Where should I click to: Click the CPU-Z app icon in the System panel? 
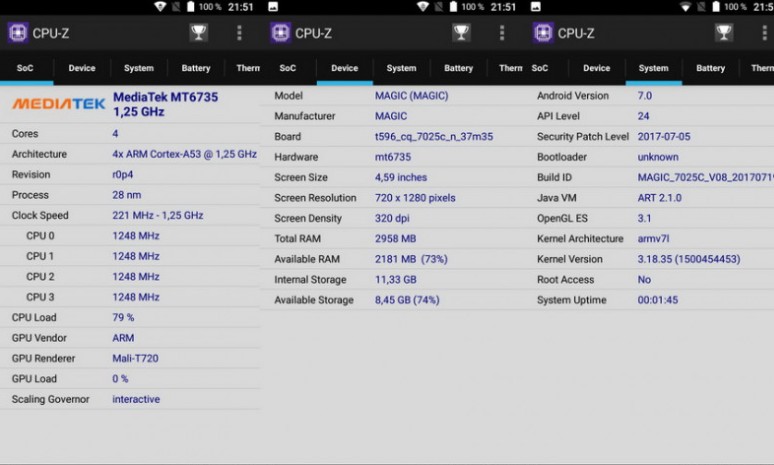pos(543,33)
